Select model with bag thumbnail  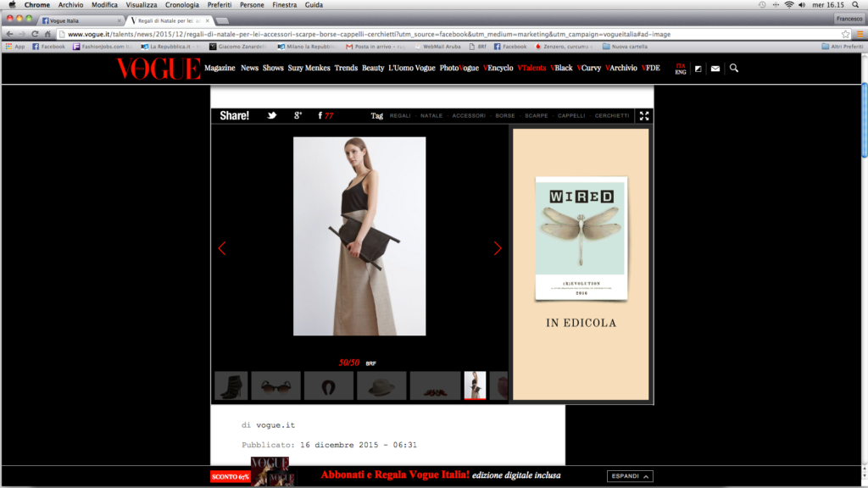pos(475,385)
